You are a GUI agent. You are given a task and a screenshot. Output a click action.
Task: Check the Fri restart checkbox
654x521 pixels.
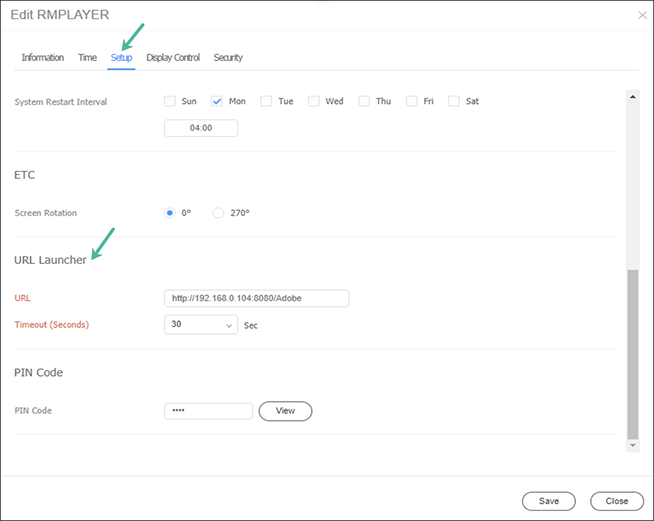tap(412, 101)
